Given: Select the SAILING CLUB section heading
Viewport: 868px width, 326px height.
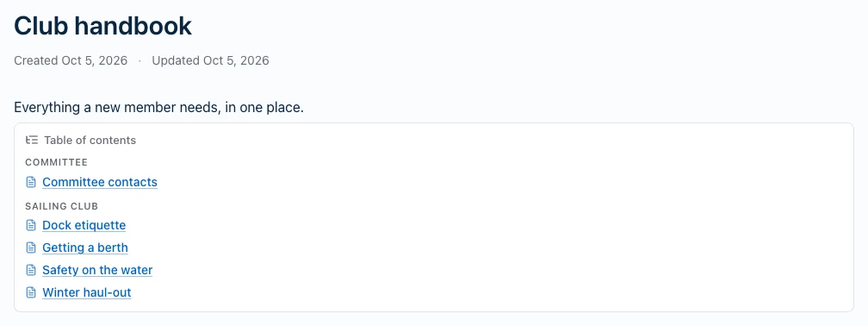Looking at the screenshot, I should coord(61,206).
